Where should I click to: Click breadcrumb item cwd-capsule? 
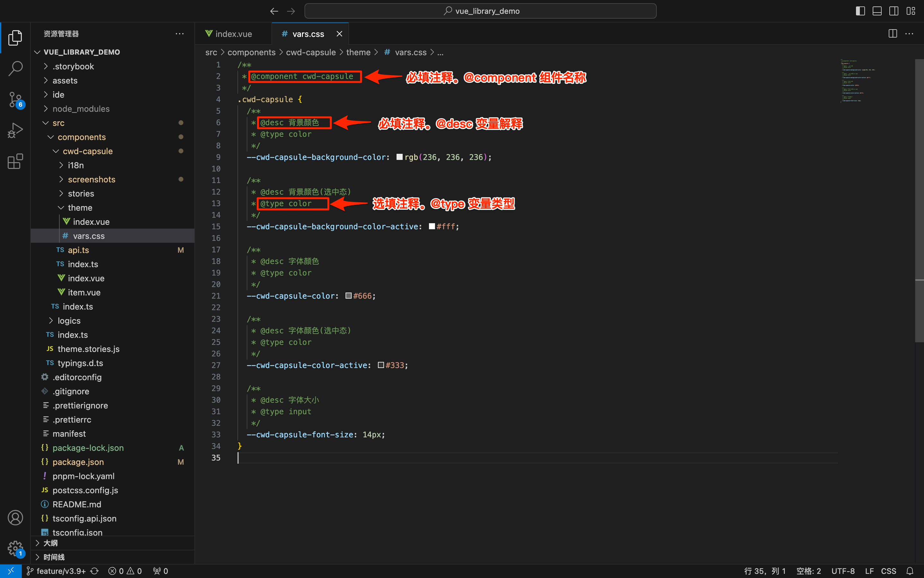tap(311, 52)
